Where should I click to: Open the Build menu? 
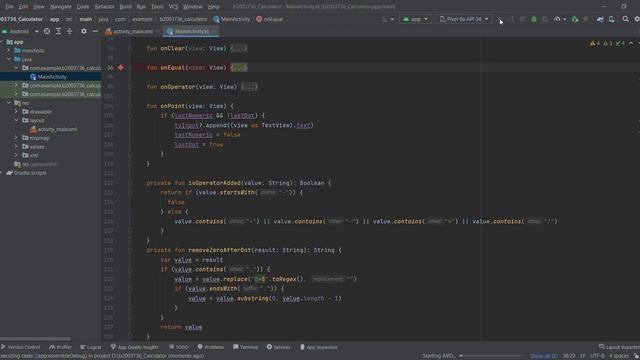125,7
